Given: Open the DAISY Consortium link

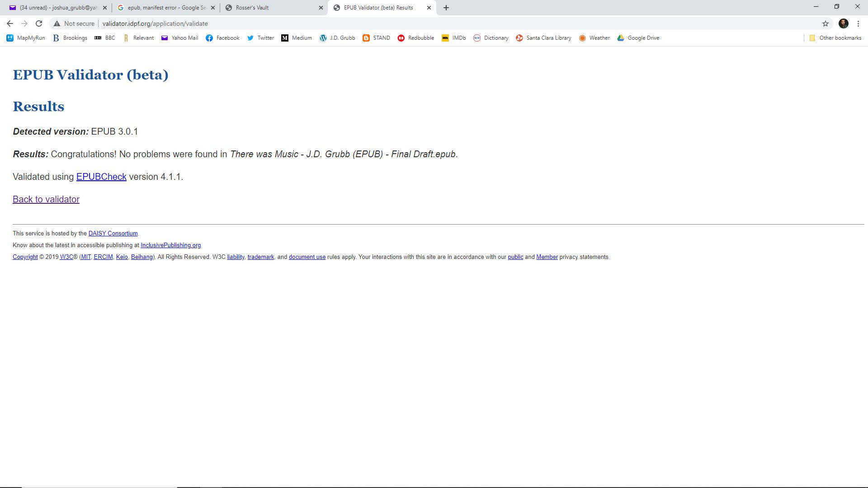Looking at the screenshot, I should [113, 234].
